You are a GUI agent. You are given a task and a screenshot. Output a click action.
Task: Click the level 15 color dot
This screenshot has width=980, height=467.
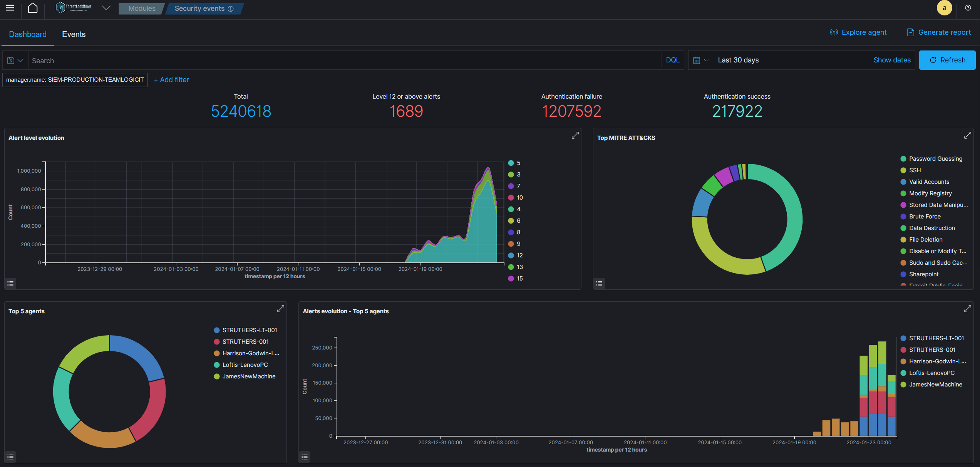511,279
